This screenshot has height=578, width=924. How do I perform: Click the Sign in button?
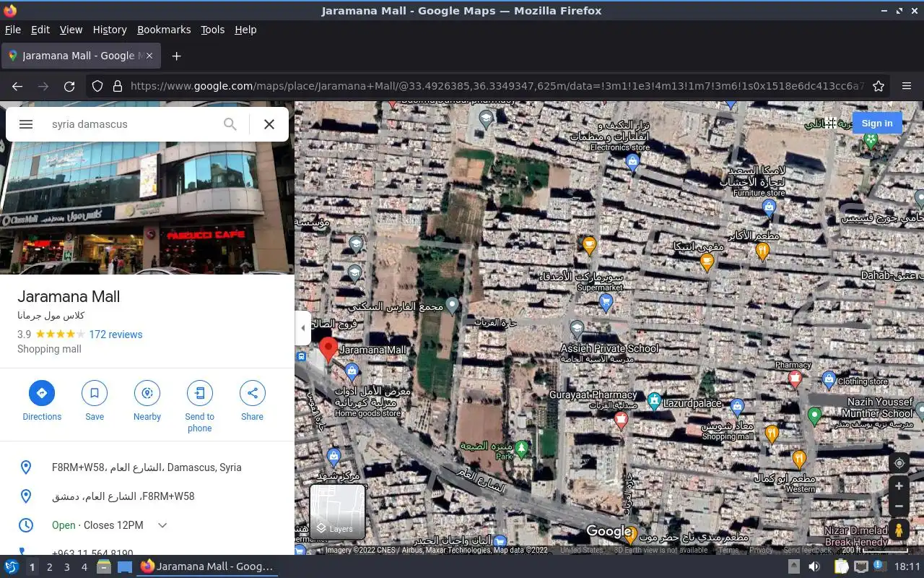pyautogui.click(x=877, y=123)
